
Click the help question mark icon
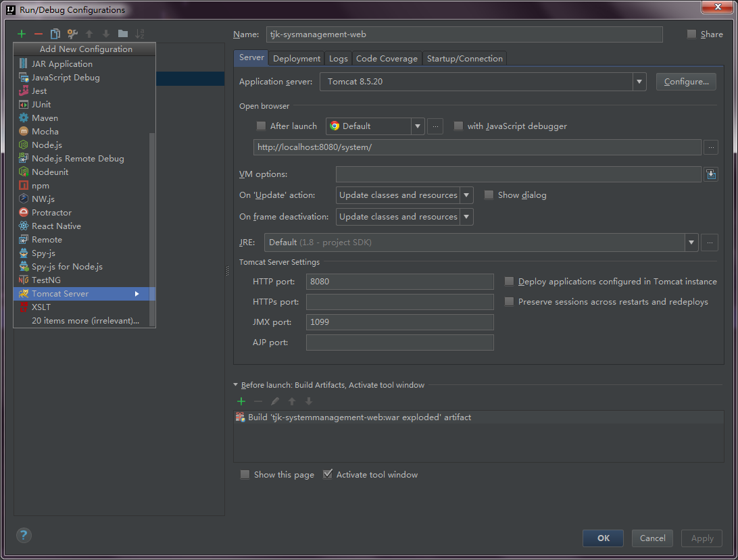tap(24, 535)
